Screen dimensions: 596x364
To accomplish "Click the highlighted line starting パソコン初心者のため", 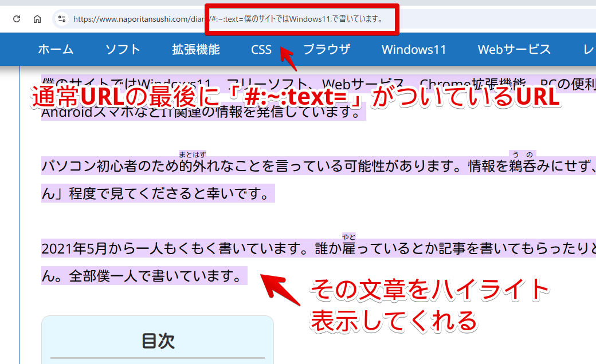I will (x=319, y=166).
